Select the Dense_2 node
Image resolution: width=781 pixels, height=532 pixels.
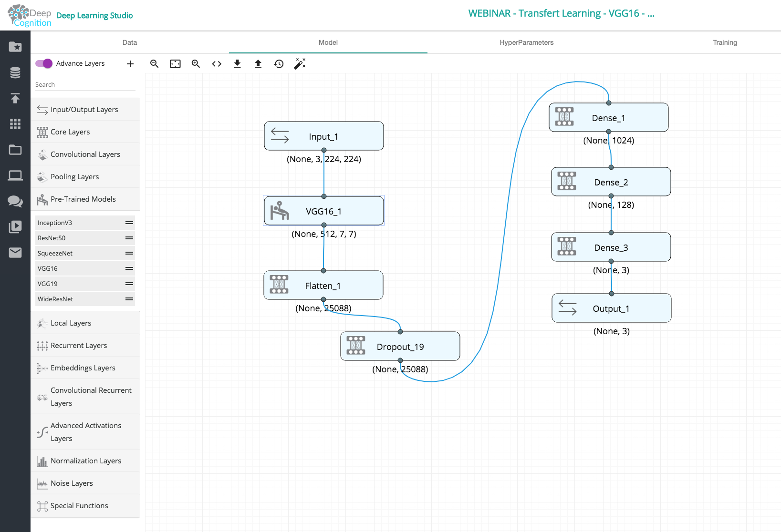(611, 182)
